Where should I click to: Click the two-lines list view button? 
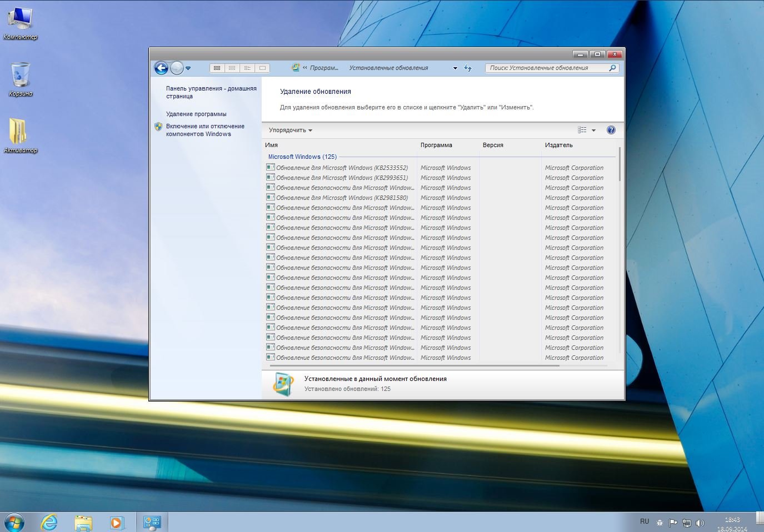[232, 68]
